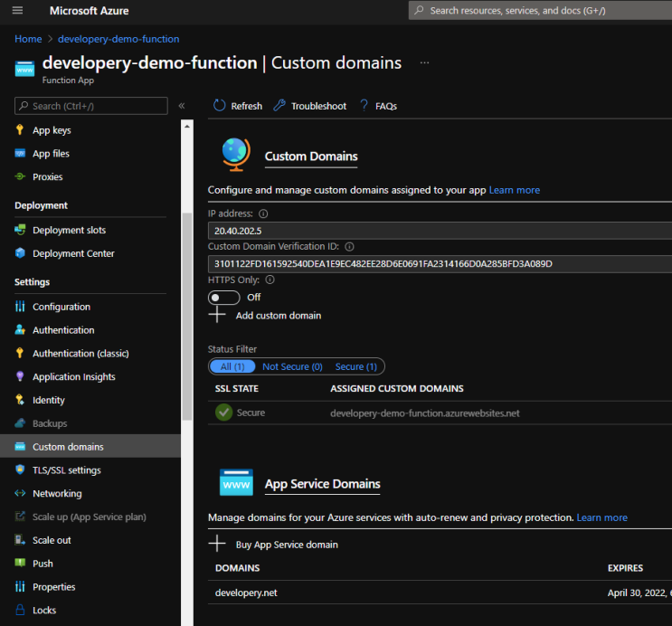Open the Properties sidebar item

coord(53,586)
